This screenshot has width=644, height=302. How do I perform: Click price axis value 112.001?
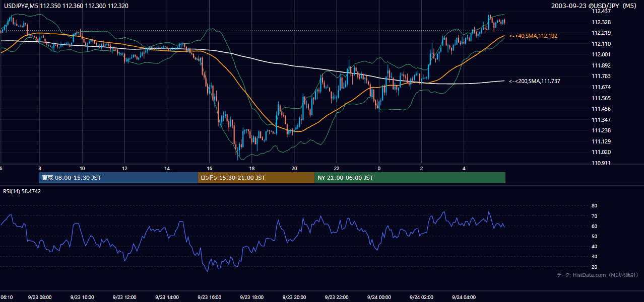[601, 55]
